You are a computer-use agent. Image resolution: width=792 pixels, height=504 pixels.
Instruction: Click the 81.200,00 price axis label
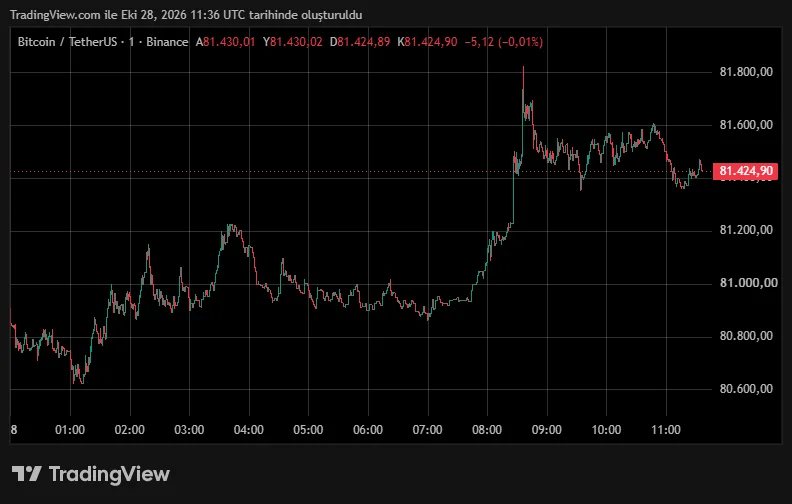tap(746, 230)
